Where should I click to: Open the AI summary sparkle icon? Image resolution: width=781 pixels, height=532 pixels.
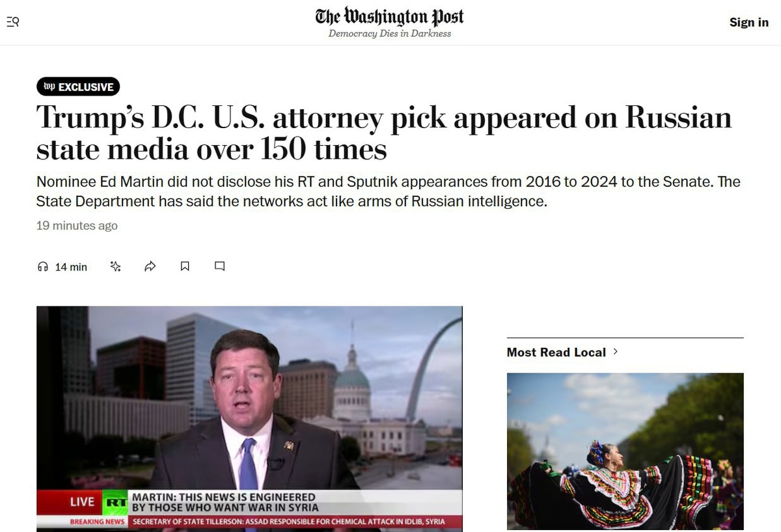(116, 266)
